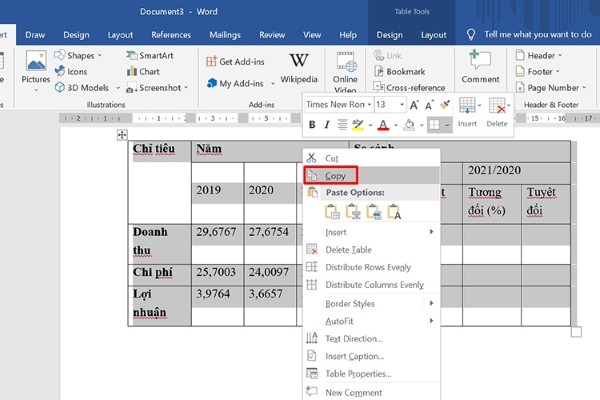Expand the Border Styles submenu

pyautogui.click(x=372, y=304)
